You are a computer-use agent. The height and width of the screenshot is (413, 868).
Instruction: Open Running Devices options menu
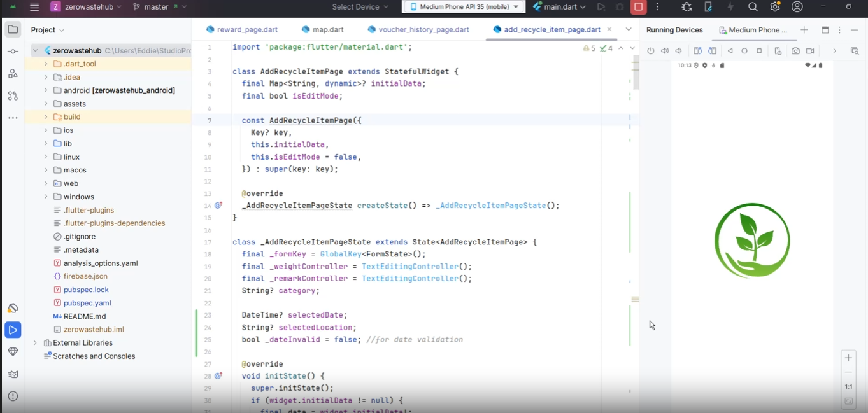point(839,30)
